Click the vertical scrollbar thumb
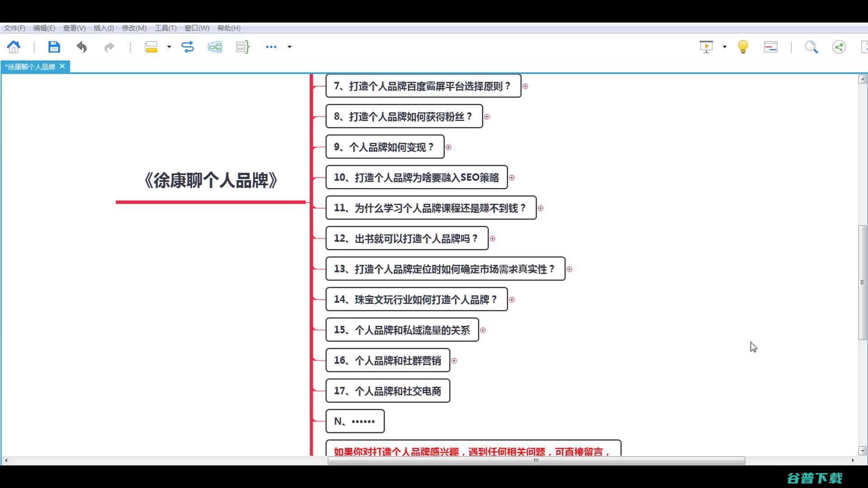The image size is (868, 488). tap(863, 282)
